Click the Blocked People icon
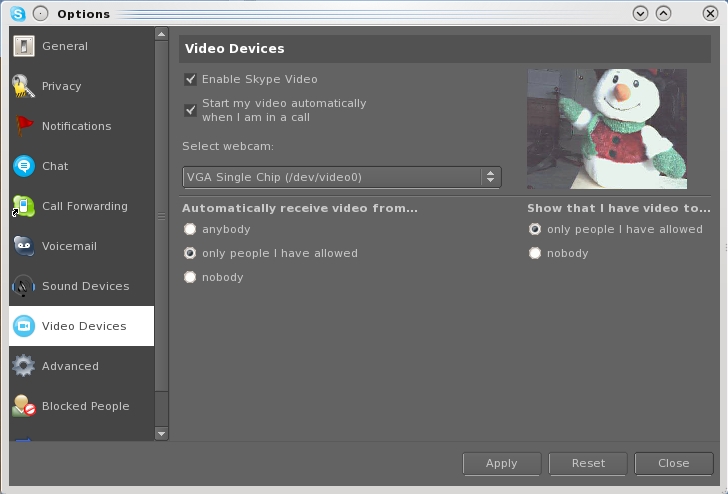728x494 pixels. click(24, 406)
